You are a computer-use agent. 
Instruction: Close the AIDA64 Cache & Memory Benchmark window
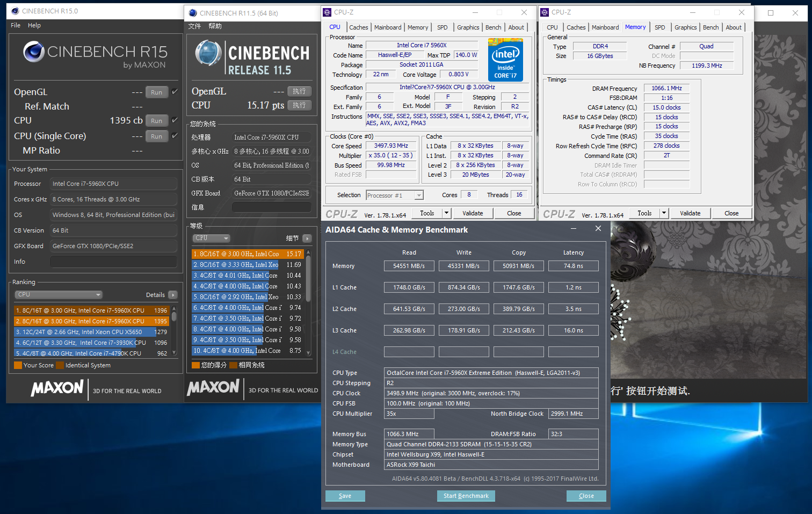coord(598,229)
